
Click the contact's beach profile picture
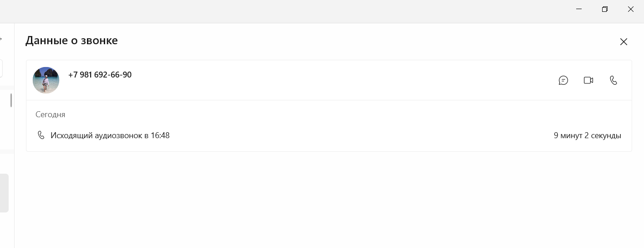46,80
